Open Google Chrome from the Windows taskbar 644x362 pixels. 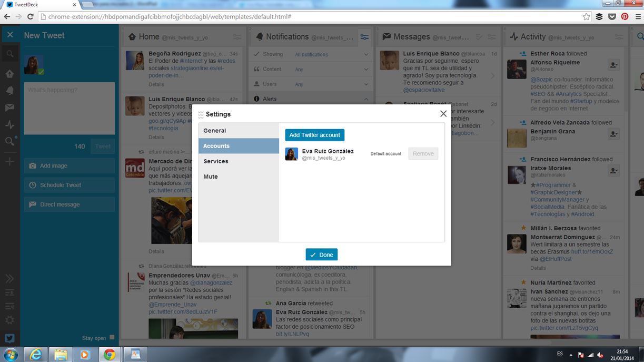[x=109, y=355]
